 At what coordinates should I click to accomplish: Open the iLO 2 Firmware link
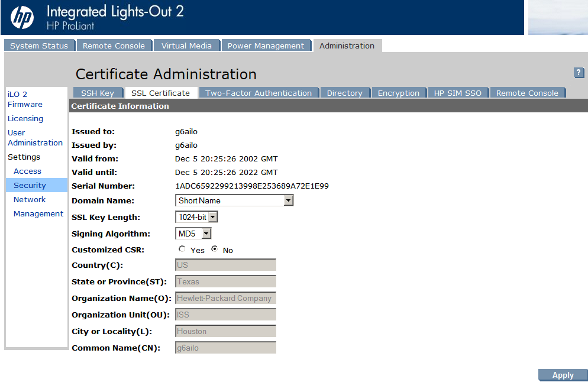click(x=25, y=99)
